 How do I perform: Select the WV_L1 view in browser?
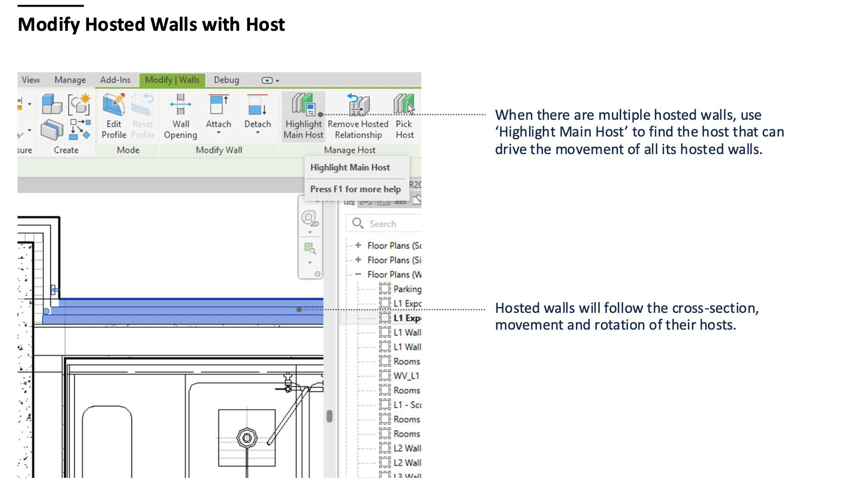point(406,376)
